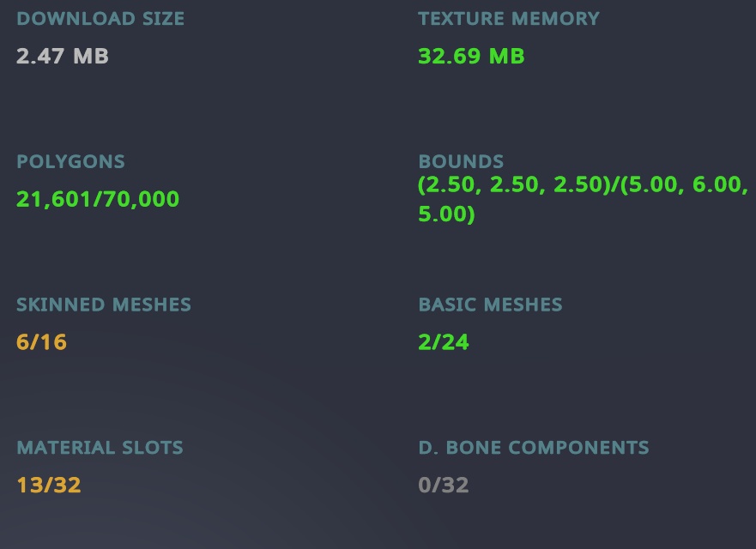Viewport: 756px width, 549px height.
Task: Select the 6/16 skinned meshes value
Action: point(41,342)
